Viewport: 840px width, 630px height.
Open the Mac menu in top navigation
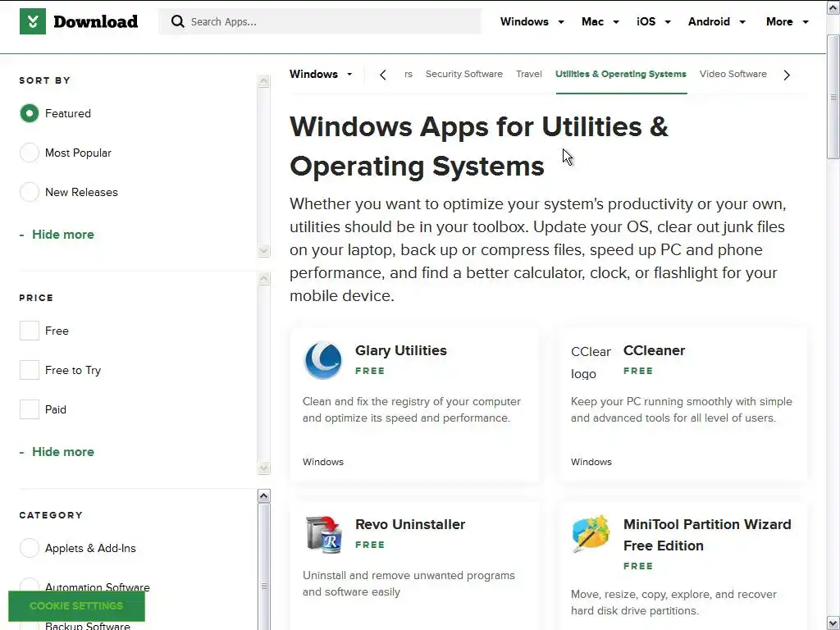point(600,21)
